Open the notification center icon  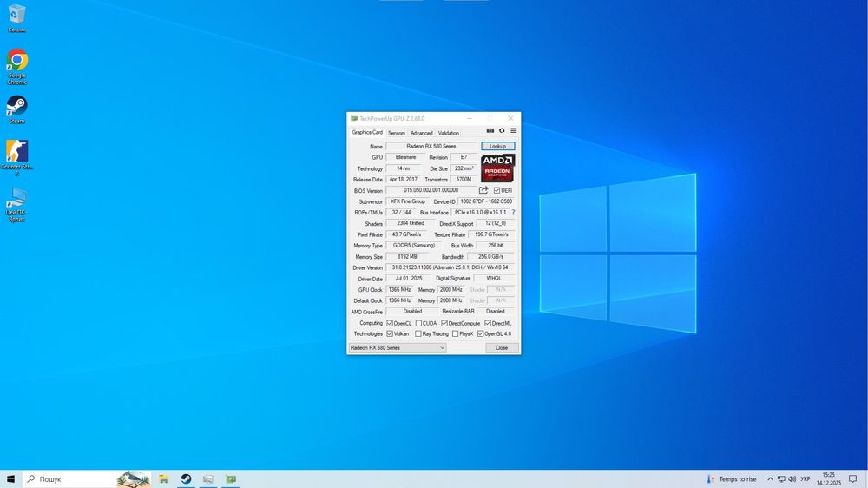coord(853,479)
